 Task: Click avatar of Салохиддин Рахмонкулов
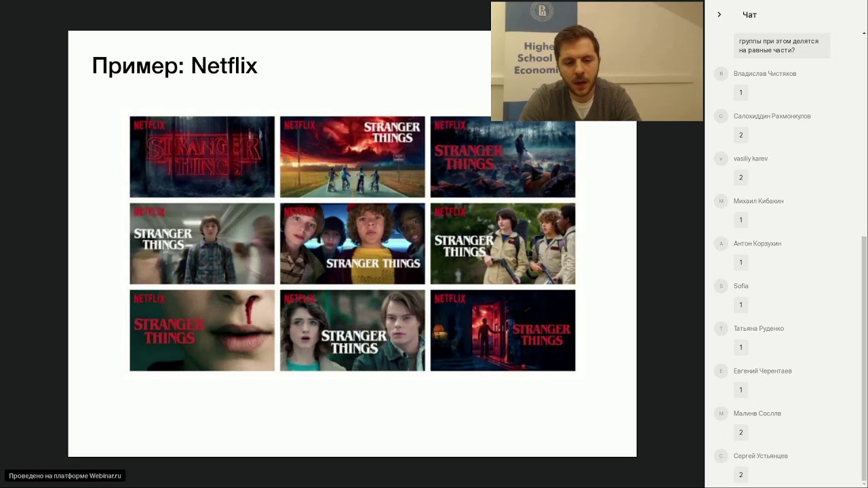[x=721, y=117]
